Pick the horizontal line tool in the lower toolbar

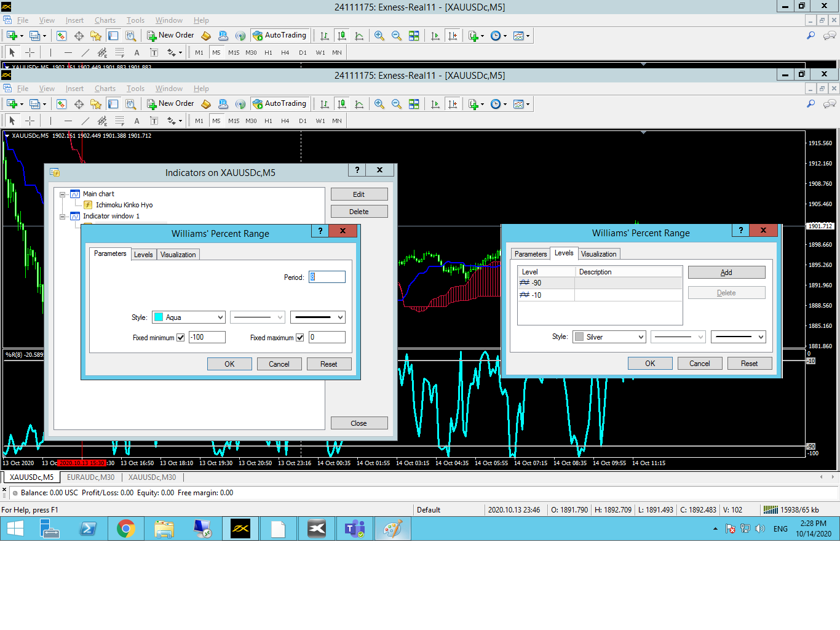(68, 121)
